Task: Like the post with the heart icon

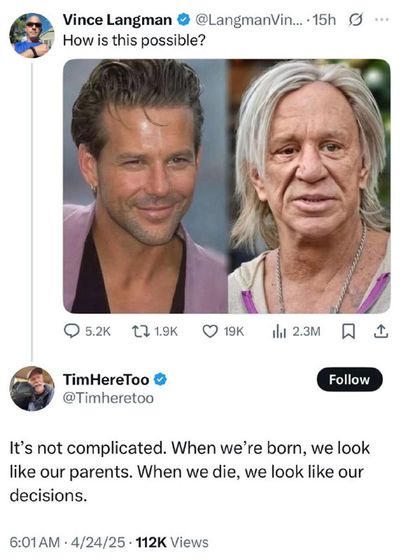Action: pyautogui.click(x=223, y=331)
